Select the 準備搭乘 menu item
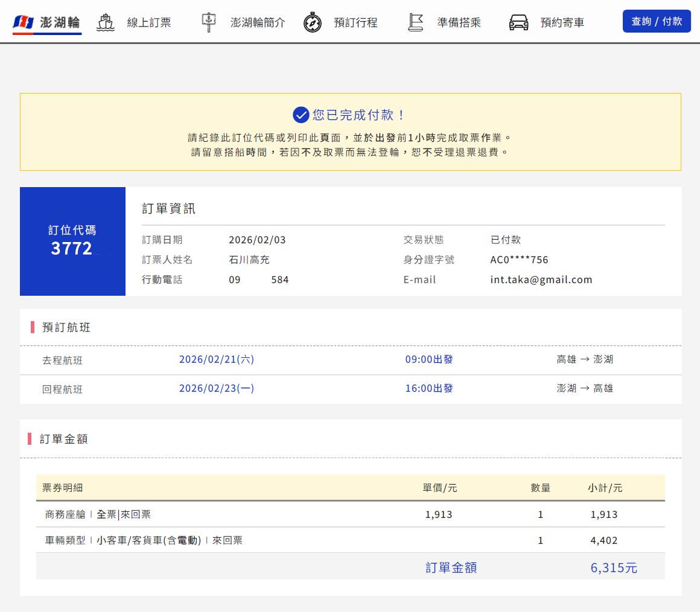Viewport: 700px width, 612px height. click(x=459, y=23)
